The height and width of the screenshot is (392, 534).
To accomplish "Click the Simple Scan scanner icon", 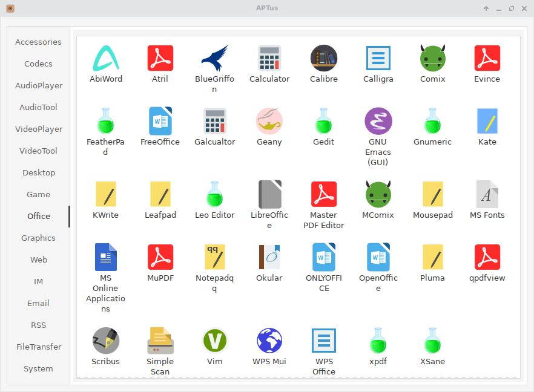I will tap(160, 341).
